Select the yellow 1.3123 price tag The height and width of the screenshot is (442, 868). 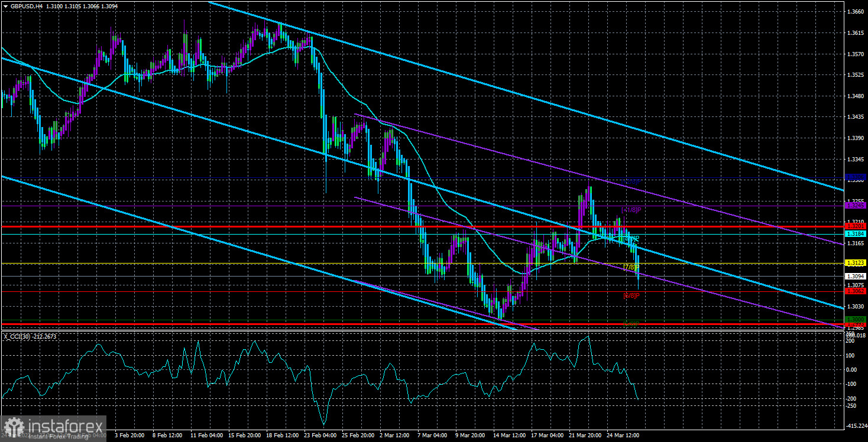856,263
